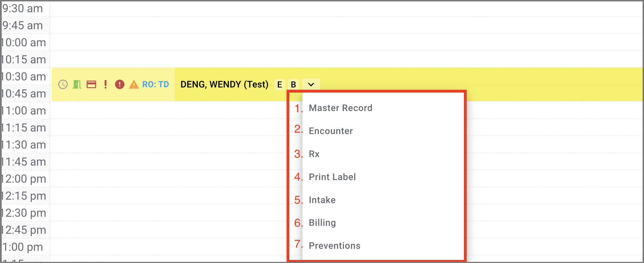Viewport: 644px width, 263px height.
Task: Select Print Label menu option
Action: [332, 177]
